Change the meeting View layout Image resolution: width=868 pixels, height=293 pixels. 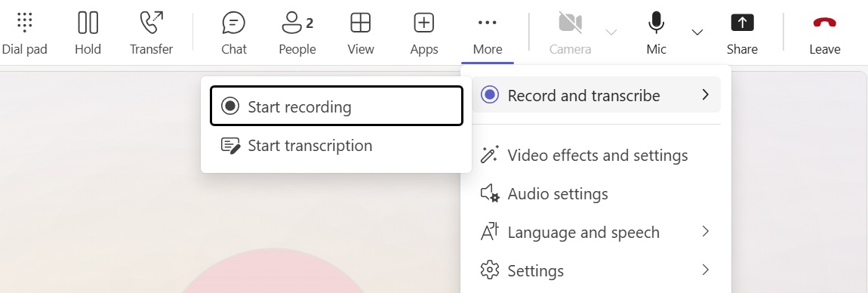pyautogui.click(x=360, y=34)
